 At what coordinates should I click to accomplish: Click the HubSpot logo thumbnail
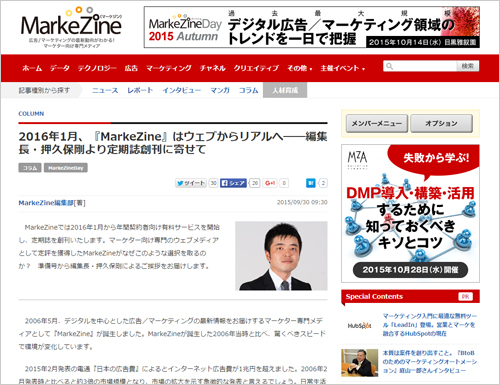[359, 325]
